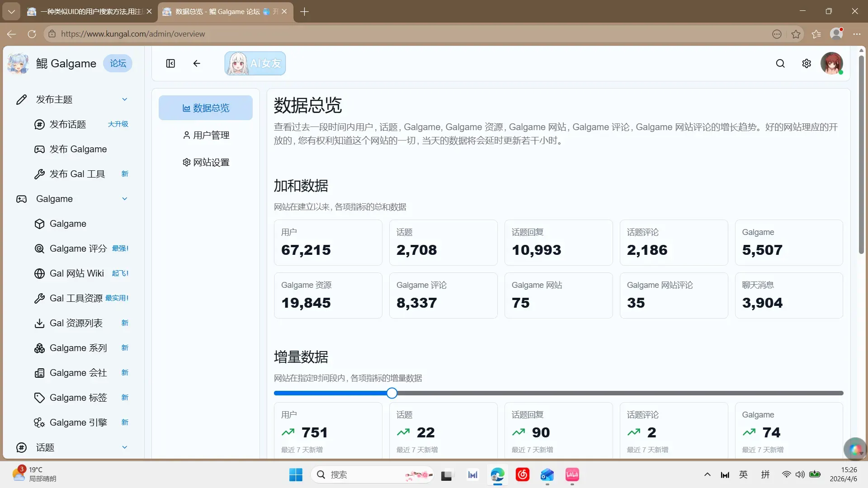
Task: Collapse the 发布主题 section chevron
Action: coord(125,99)
